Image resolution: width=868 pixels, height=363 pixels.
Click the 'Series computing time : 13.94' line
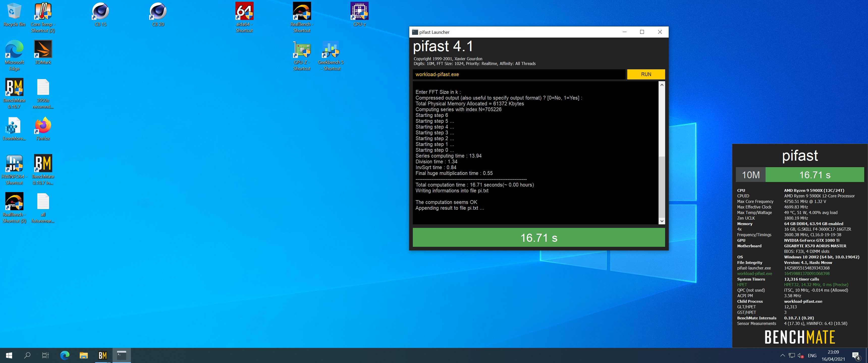pyautogui.click(x=448, y=156)
